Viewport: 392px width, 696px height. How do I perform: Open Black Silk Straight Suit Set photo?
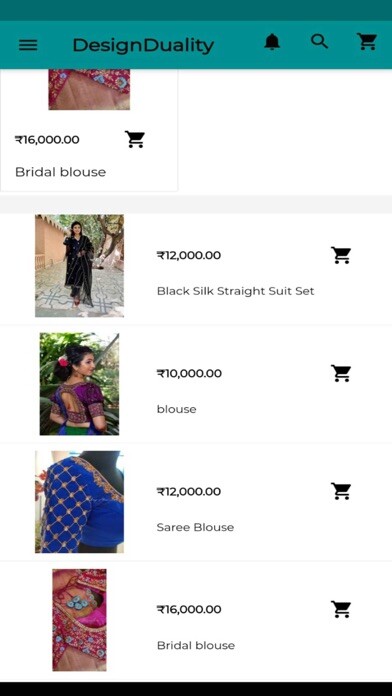pos(79,266)
